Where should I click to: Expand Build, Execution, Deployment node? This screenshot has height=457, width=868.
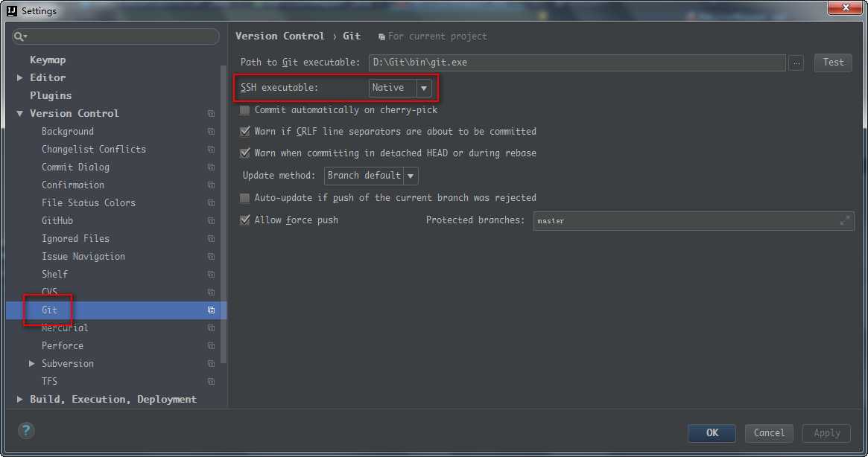(x=20, y=399)
